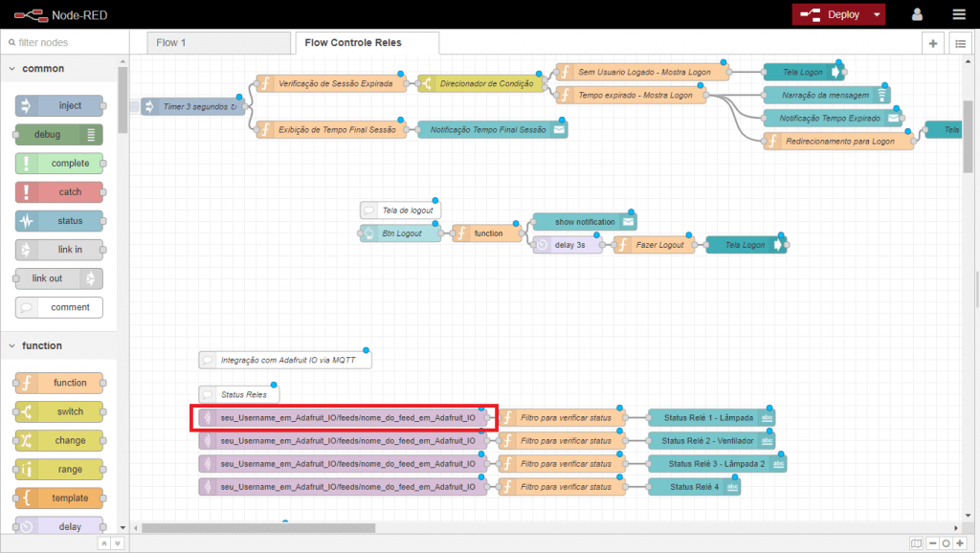Select the comment palette node
Screen dimensions: 980x553
pos(59,307)
